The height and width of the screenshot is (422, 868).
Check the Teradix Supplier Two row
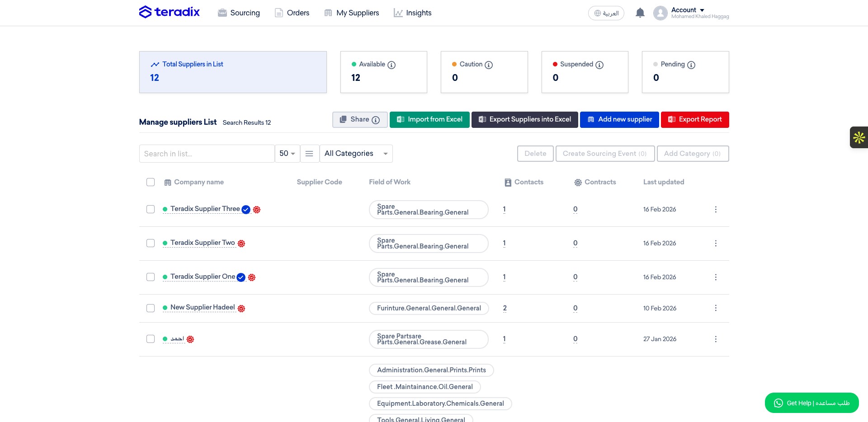[151, 243]
